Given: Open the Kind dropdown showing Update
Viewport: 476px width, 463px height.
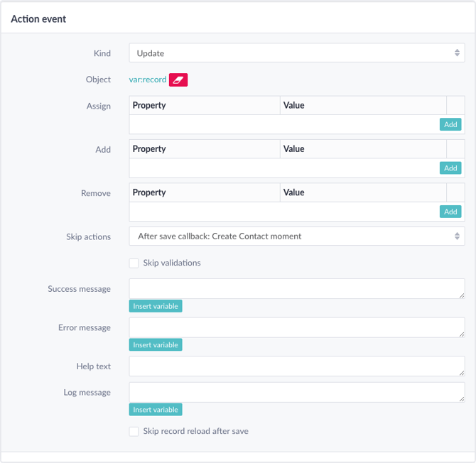Looking at the screenshot, I should pos(296,53).
